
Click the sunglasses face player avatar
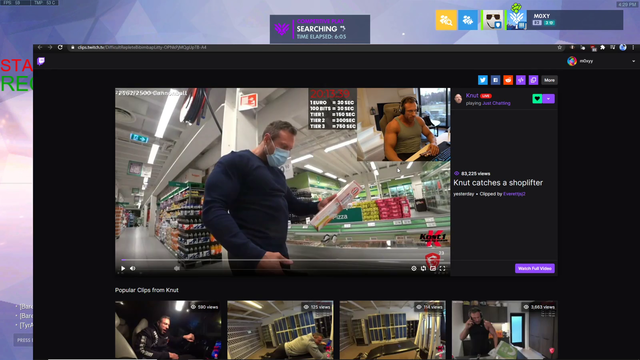(x=493, y=20)
